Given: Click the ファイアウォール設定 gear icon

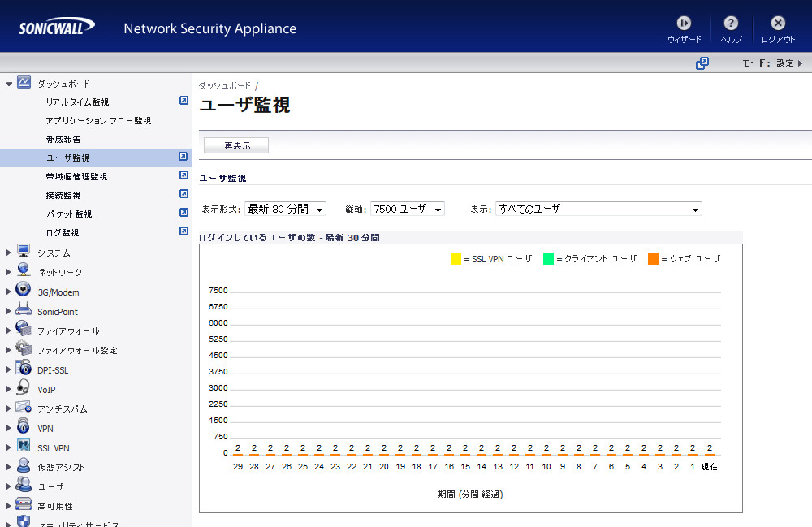Looking at the screenshot, I should (x=24, y=348).
